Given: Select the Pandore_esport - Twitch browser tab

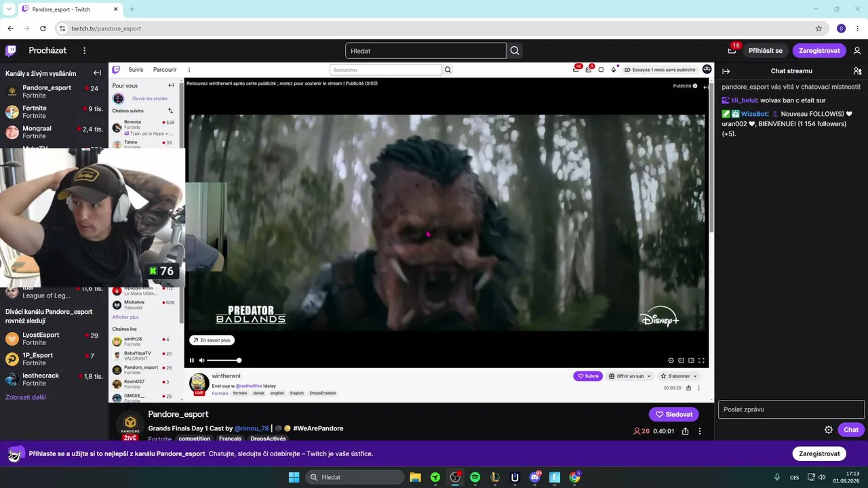Looking at the screenshot, I should tap(70, 9).
